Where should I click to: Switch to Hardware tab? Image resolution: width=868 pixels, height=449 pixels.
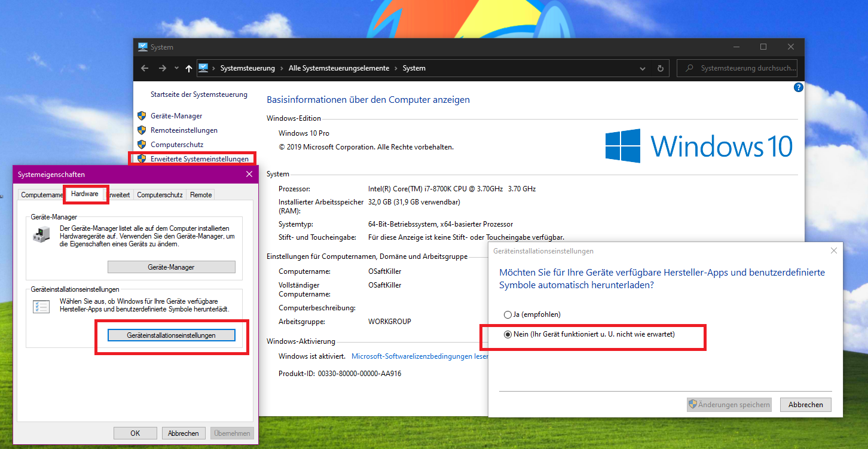[x=85, y=194]
